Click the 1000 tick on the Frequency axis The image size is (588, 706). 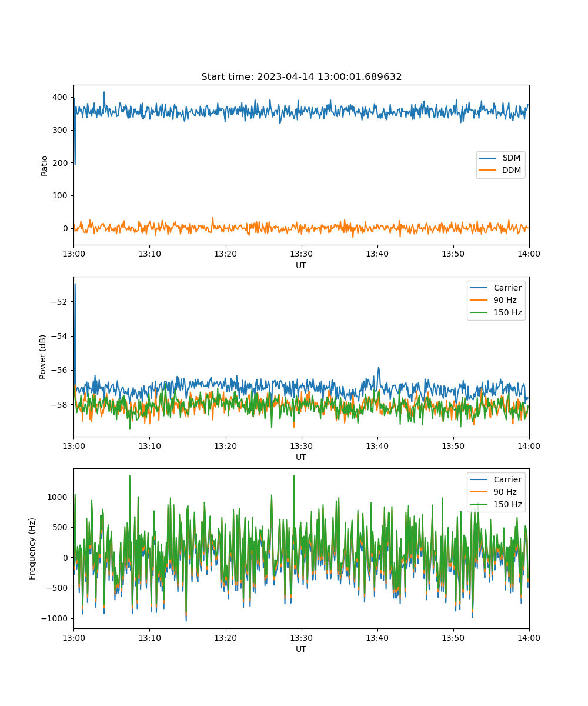click(59, 497)
